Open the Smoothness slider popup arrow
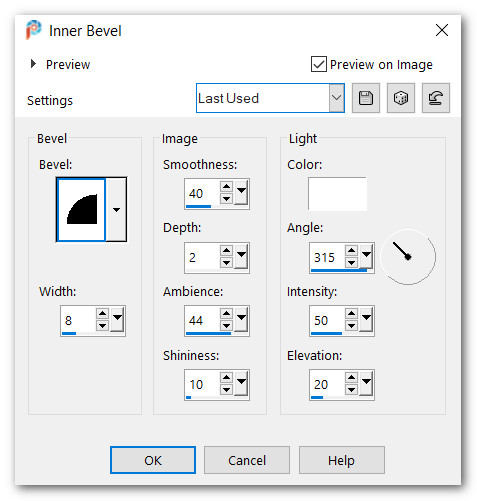 pyautogui.click(x=241, y=192)
